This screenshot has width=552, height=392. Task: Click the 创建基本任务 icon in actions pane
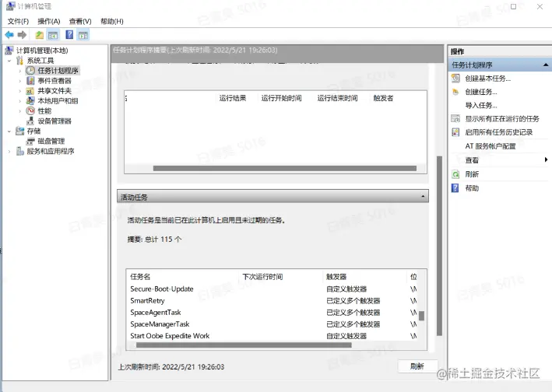(x=455, y=78)
